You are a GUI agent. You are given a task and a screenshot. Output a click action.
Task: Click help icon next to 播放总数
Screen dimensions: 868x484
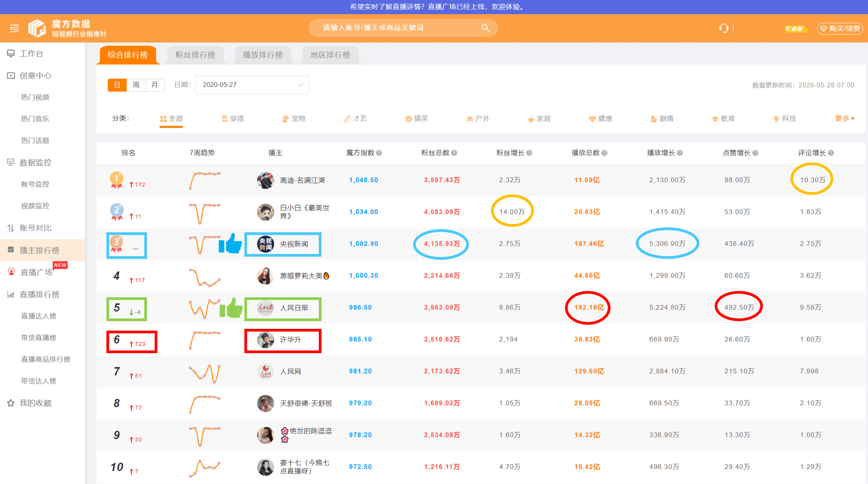tap(604, 153)
